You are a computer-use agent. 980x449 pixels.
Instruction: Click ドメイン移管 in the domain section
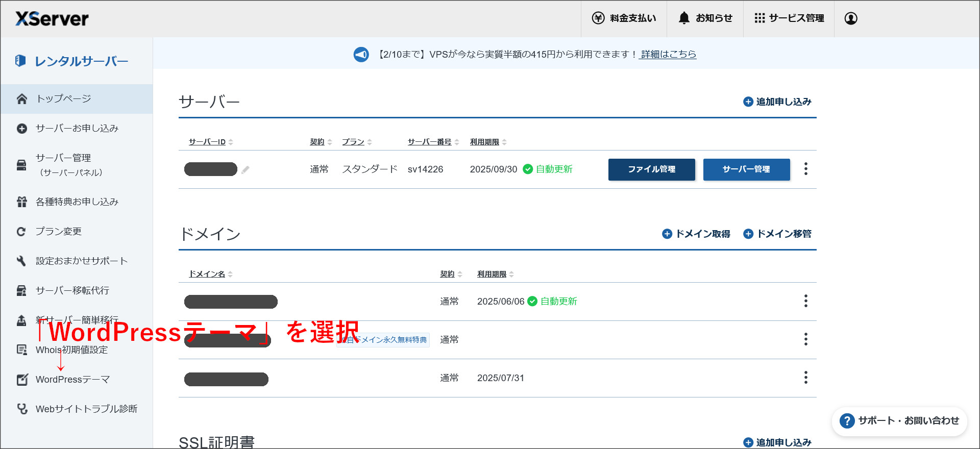point(777,234)
